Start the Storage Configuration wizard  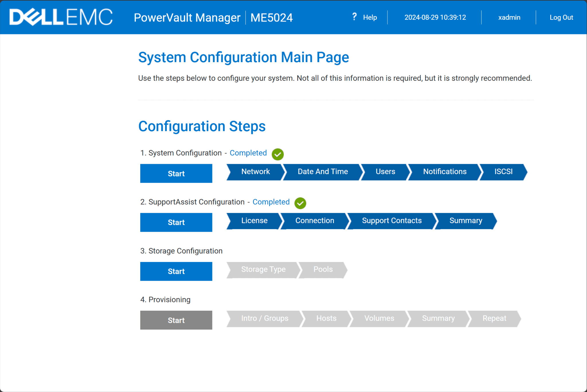tap(176, 271)
